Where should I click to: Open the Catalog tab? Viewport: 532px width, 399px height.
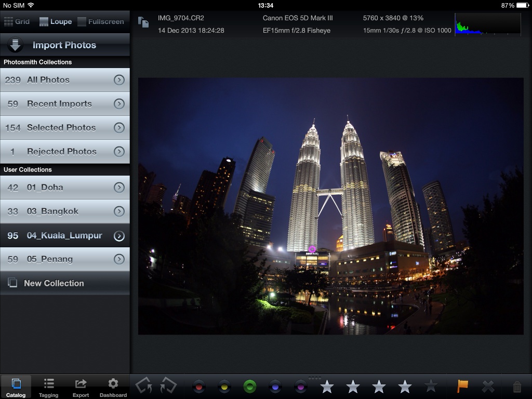pos(16,387)
